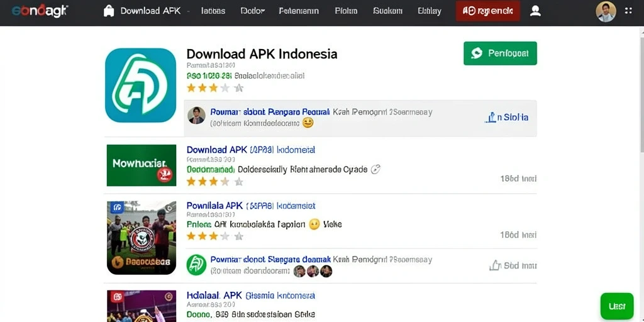The width and height of the screenshot is (644, 322).
Task: Click star rating of the Mowhuaciar result
Action: 215,182
